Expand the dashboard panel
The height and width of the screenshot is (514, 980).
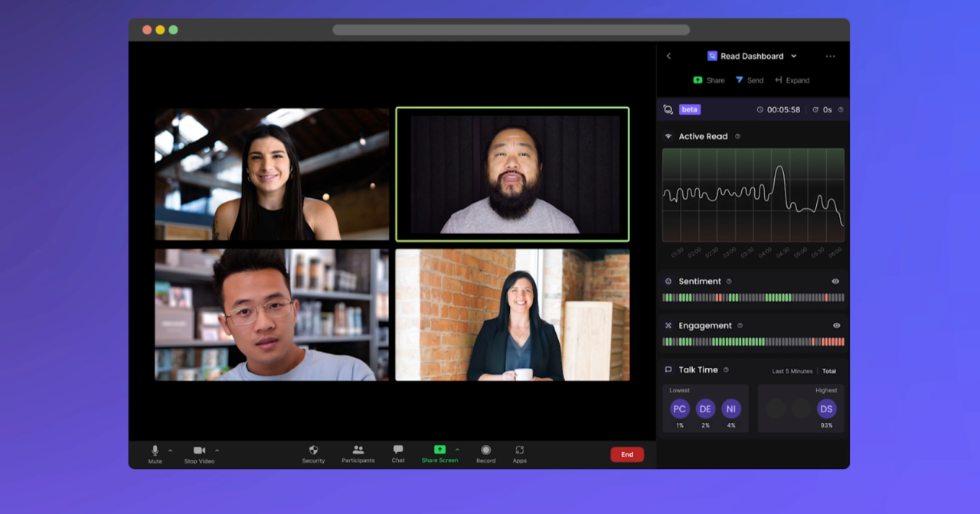[792, 80]
